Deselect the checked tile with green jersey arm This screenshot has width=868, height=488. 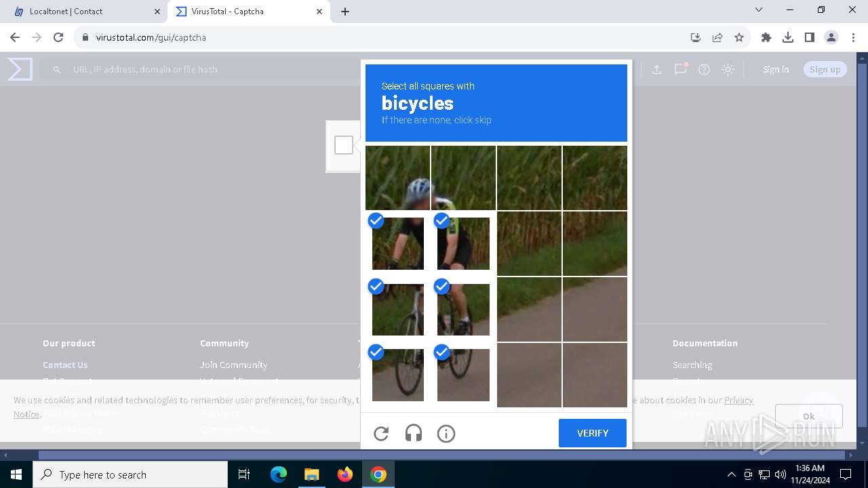point(463,243)
